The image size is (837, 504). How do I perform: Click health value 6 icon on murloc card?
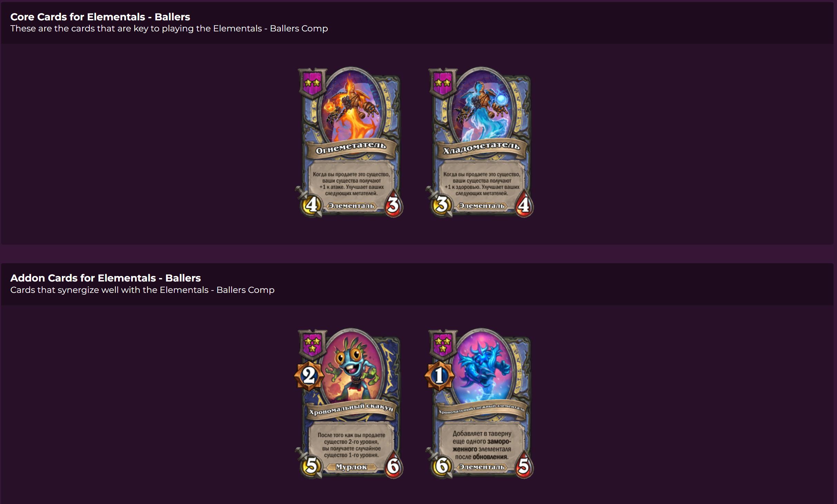(393, 466)
